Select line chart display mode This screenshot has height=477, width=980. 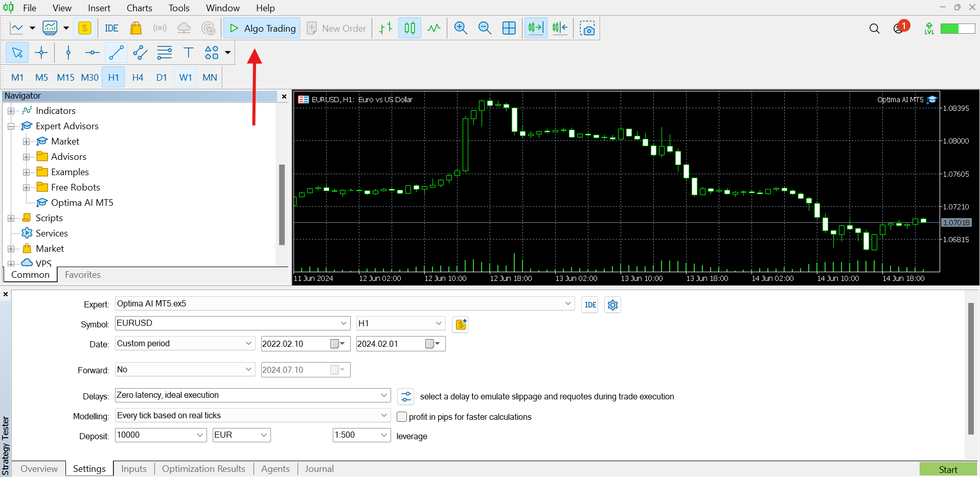click(x=434, y=28)
